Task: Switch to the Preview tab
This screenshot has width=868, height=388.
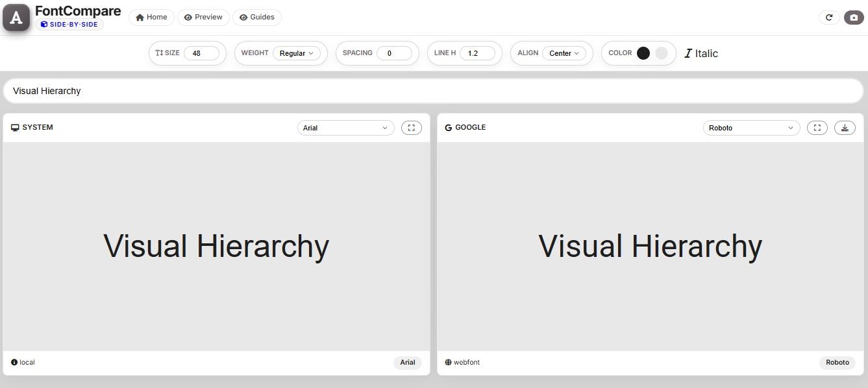Action: pos(203,17)
